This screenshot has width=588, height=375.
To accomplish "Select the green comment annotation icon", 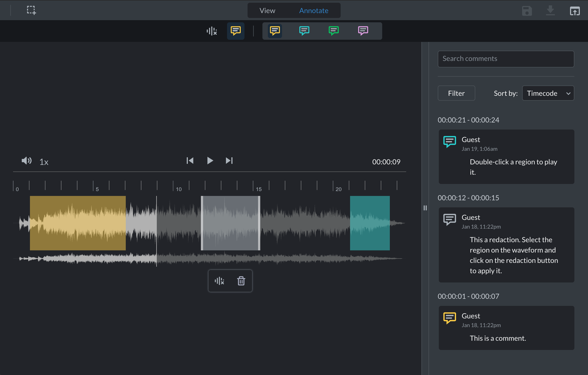I will (333, 30).
